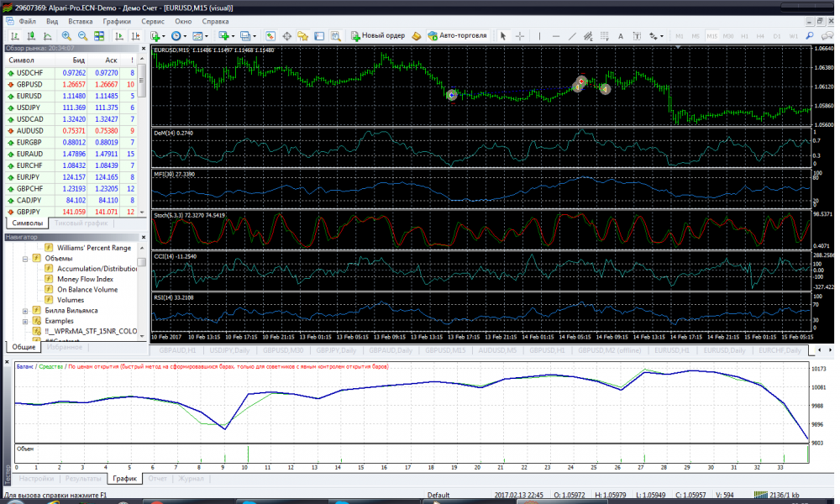Switch chart to Japanese candlesticks
Viewport: 840px width, 504px height.
pos(31,36)
